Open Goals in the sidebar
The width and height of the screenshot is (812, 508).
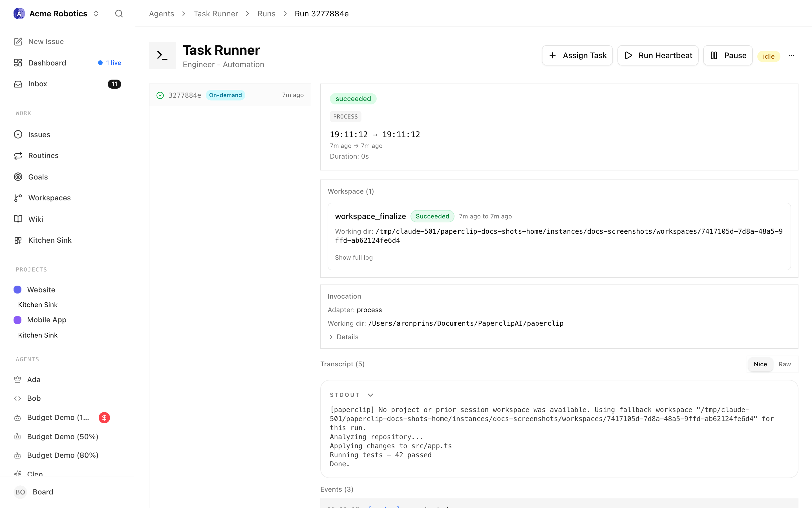tap(67, 177)
